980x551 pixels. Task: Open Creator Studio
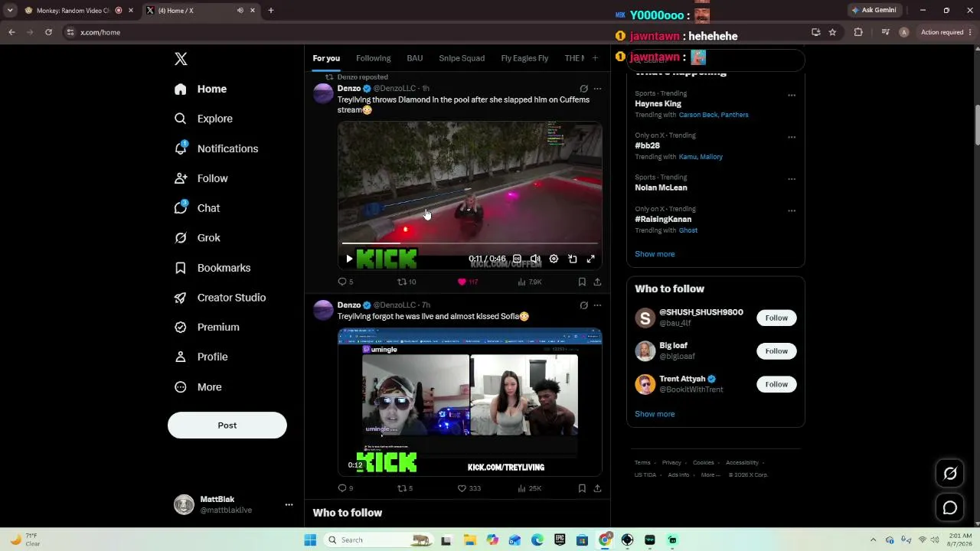[x=220, y=298]
